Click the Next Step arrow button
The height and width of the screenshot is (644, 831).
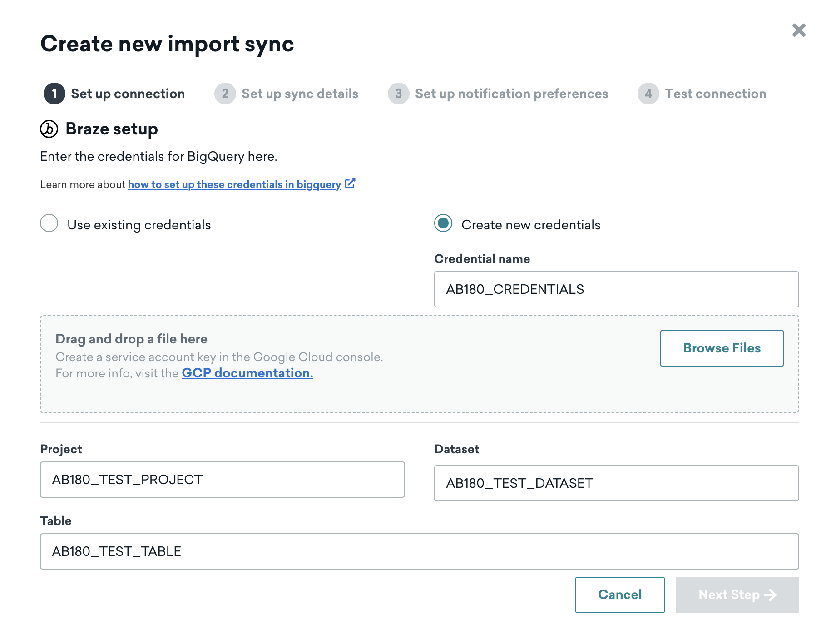click(x=737, y=595)
